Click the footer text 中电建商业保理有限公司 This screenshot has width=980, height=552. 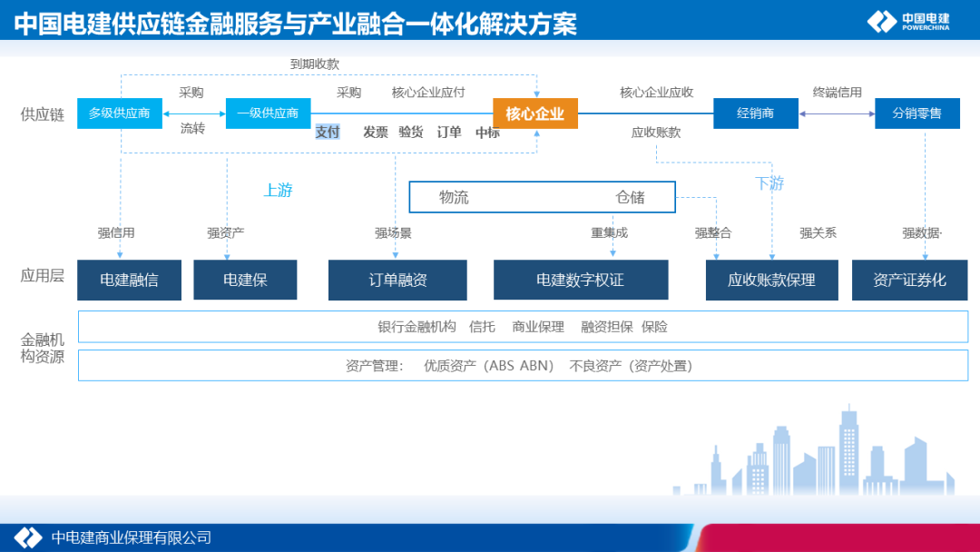(132, 537)
